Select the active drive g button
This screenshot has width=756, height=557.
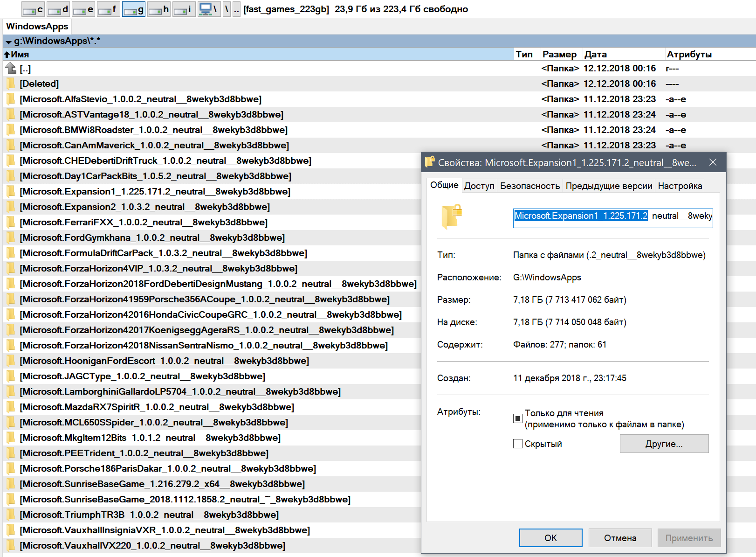pos(134,9)
